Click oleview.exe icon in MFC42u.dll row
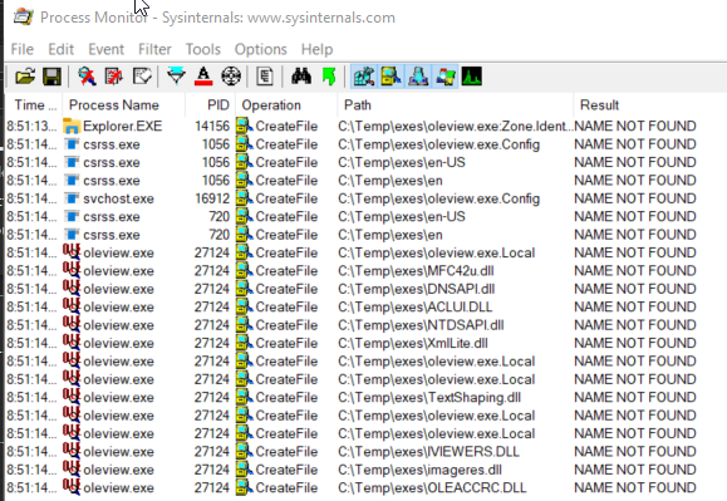Image resolution: width=727 pixels, height=501 pixels. click(x=72, y=270)
